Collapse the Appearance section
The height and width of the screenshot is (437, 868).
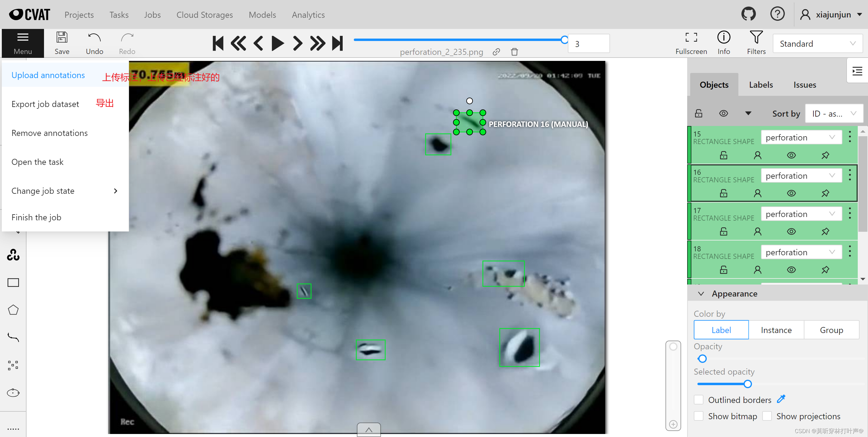[x=701, y=294]
